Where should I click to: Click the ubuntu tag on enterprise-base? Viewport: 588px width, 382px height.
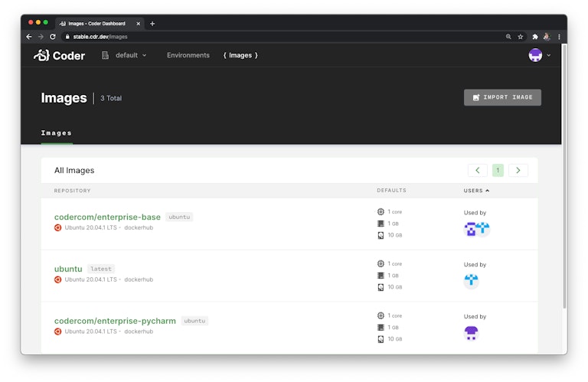click(x=179, y=217)
